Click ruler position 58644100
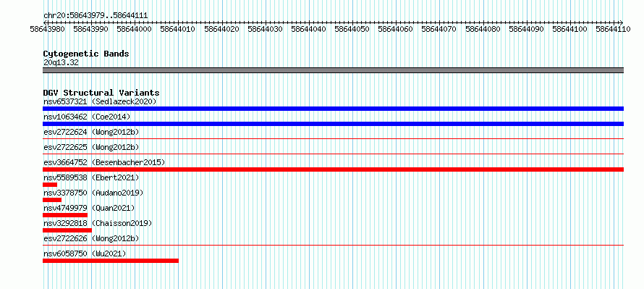644x289 pixels. [x=569, y=29]
